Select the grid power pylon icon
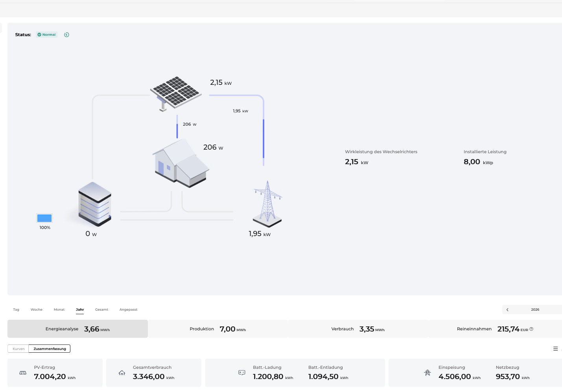Screen dimensions: 562x392 pos(267,204)
